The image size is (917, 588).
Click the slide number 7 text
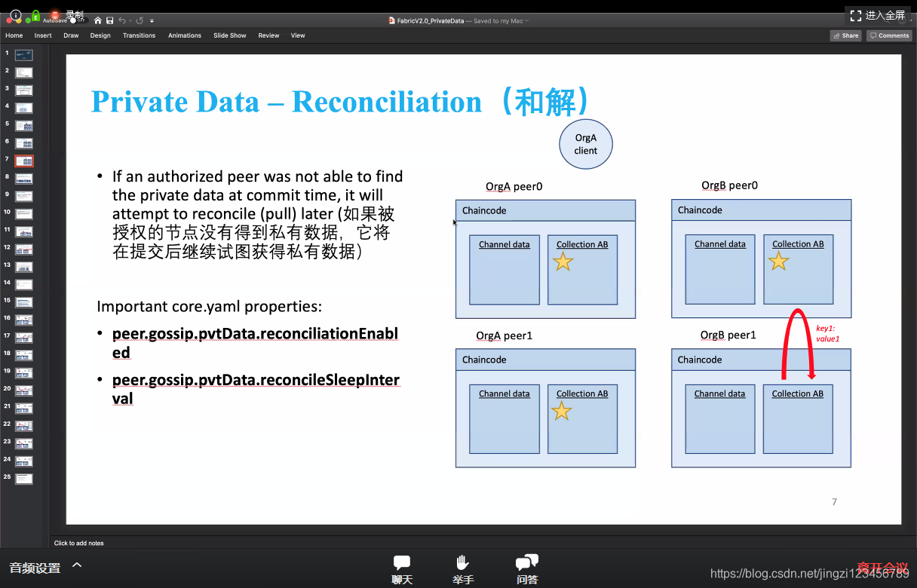click(x=834, y=501)
